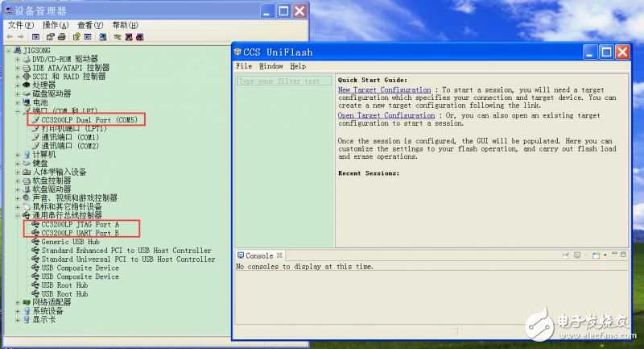This screenshot has width=644, height=349.
Task: Select CC3200LP JTAG Port A device
Action: [80, 224]
